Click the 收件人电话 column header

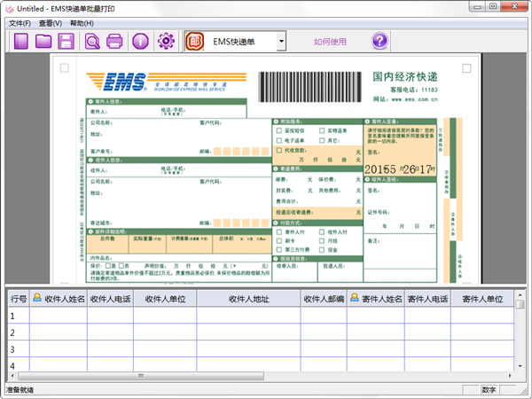click(111, 299)
